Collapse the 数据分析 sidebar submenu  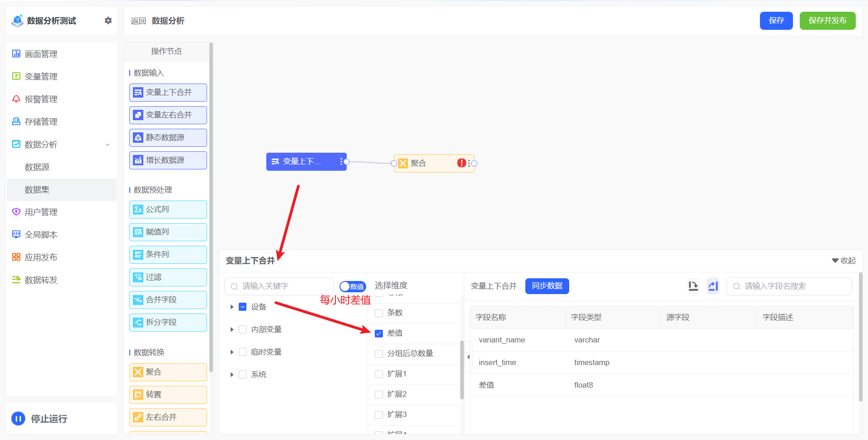[x=107, y=144]
